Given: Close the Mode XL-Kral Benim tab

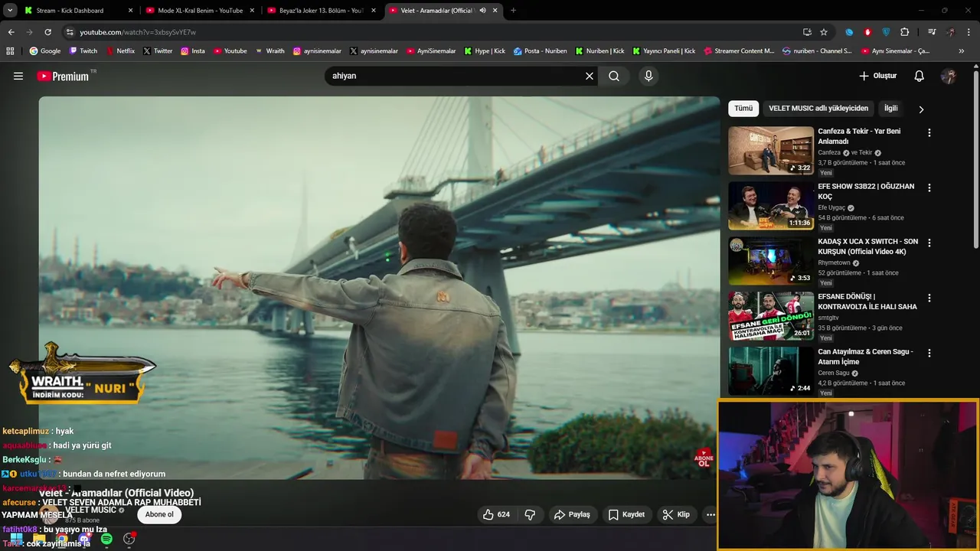Looking at the screenshot, I should 252,11.
